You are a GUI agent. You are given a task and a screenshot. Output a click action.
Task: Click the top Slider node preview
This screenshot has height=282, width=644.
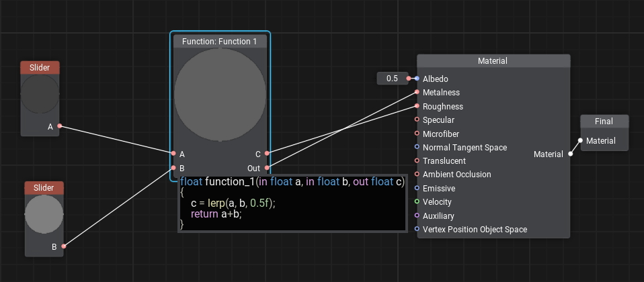click(40, 94)
